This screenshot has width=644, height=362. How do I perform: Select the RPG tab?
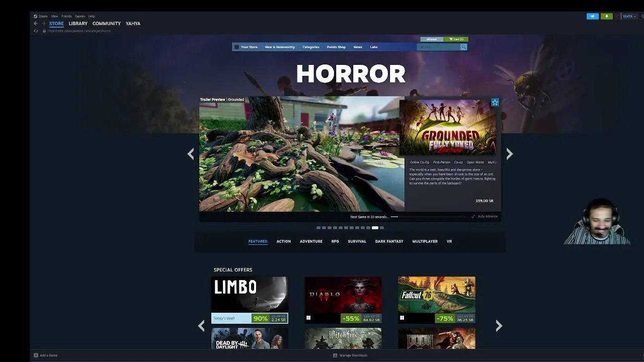click(x=335, y=241)
